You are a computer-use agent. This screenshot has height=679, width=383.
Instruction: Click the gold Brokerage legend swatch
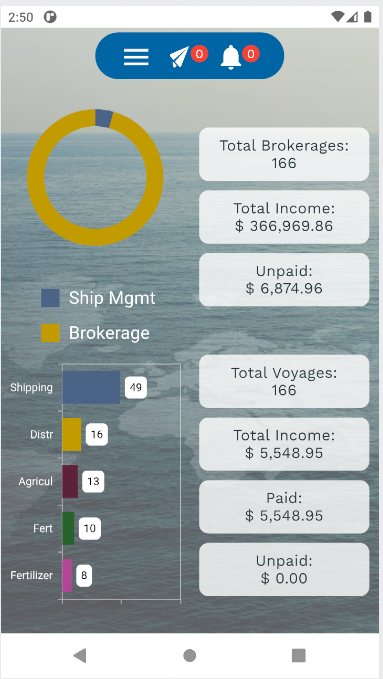(x=50, y=333)
